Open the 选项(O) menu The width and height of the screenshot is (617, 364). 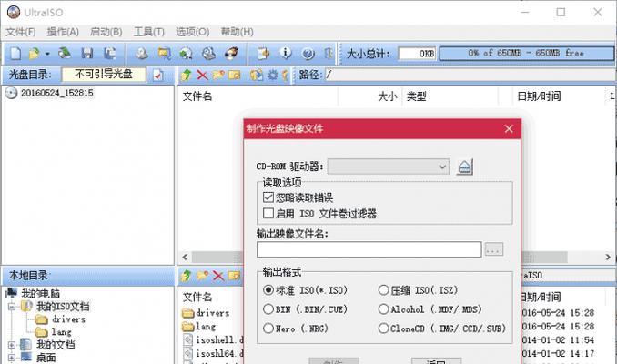point(192,32)
